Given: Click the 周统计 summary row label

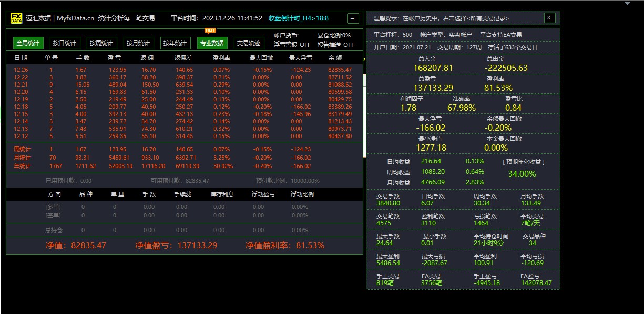Looking at the screenshot, I should tap(22, 150).
